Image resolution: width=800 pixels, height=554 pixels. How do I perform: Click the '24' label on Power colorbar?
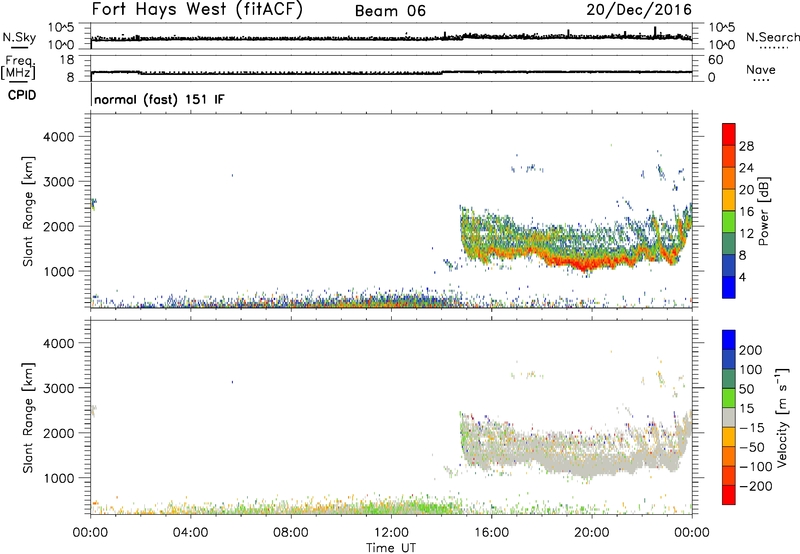click(x=746, y=168)
